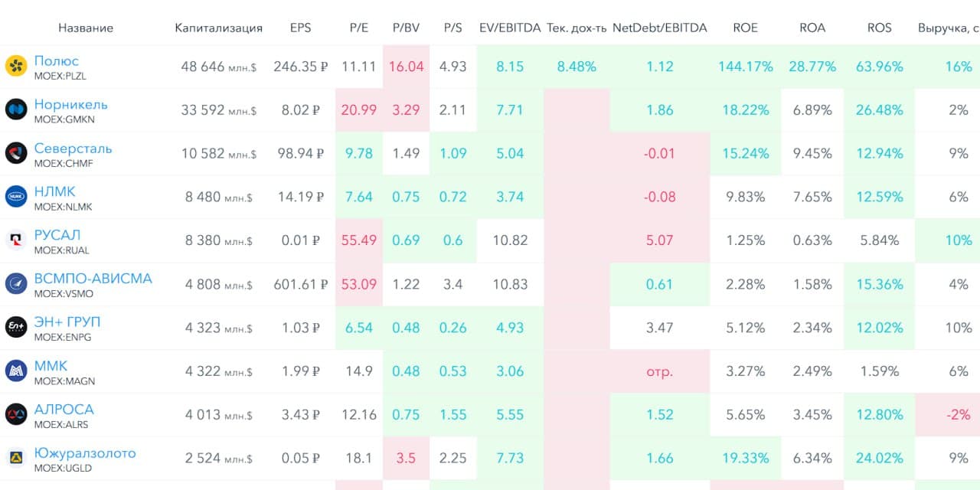Click the Норникель company logo icon

pos(16,109)
